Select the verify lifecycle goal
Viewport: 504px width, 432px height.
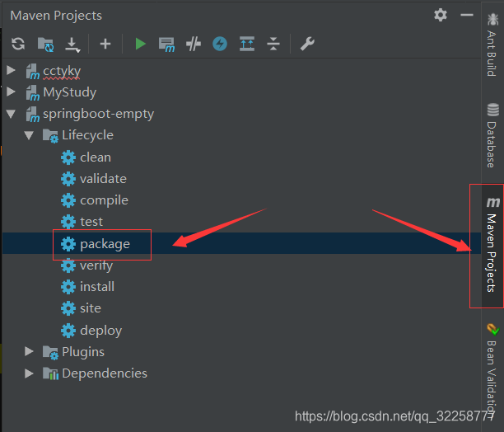click(96, 265)
